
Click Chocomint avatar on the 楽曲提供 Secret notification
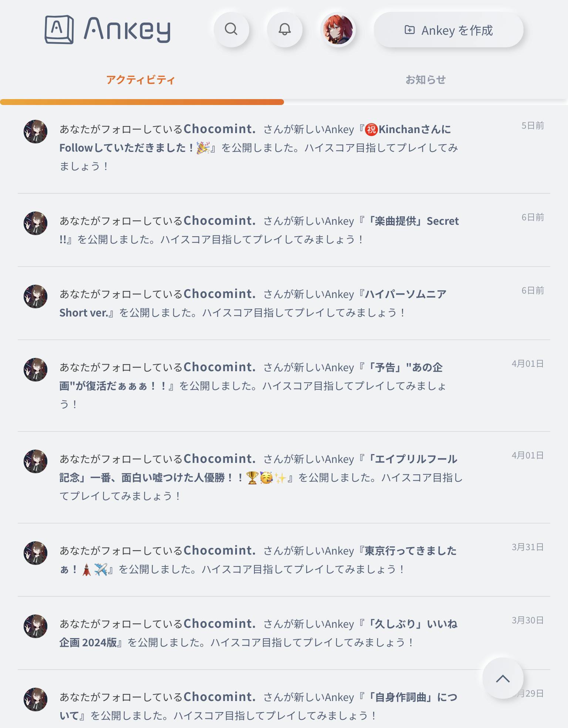[x=35, y=223]
